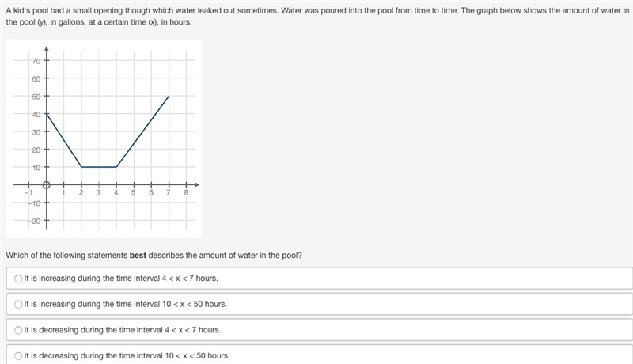The image size is (633, 364).
Task: Click the graph line's start point at 40 gallons
Action: [x=47, y=114]
